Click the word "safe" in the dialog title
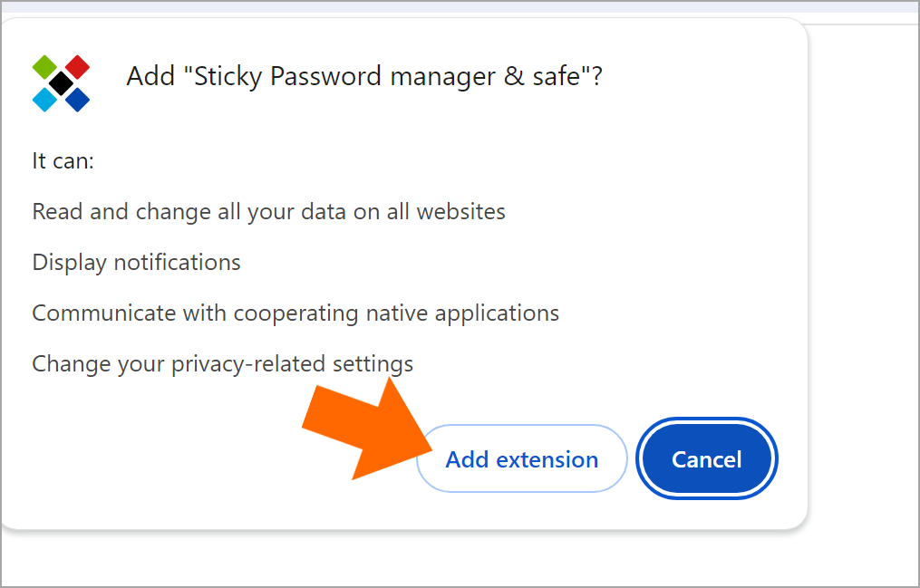Image resolution: width=920 pixels, height=588 pixels. click(557, 77)
